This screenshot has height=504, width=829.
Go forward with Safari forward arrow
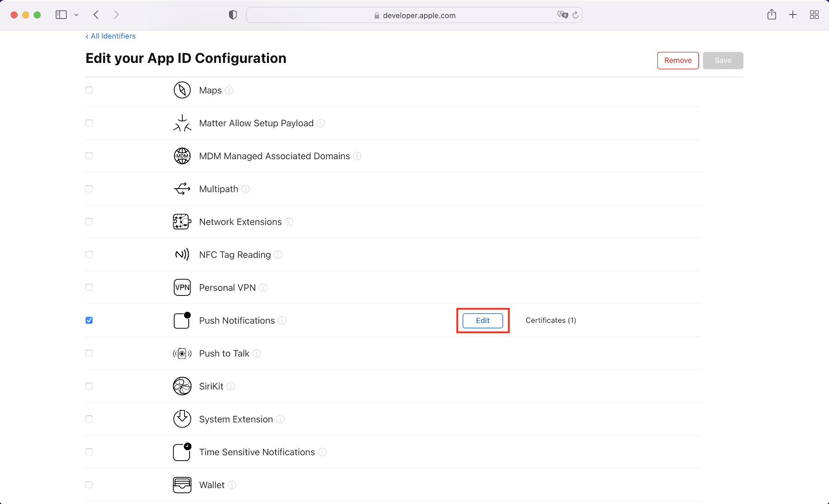pos(116,15)
